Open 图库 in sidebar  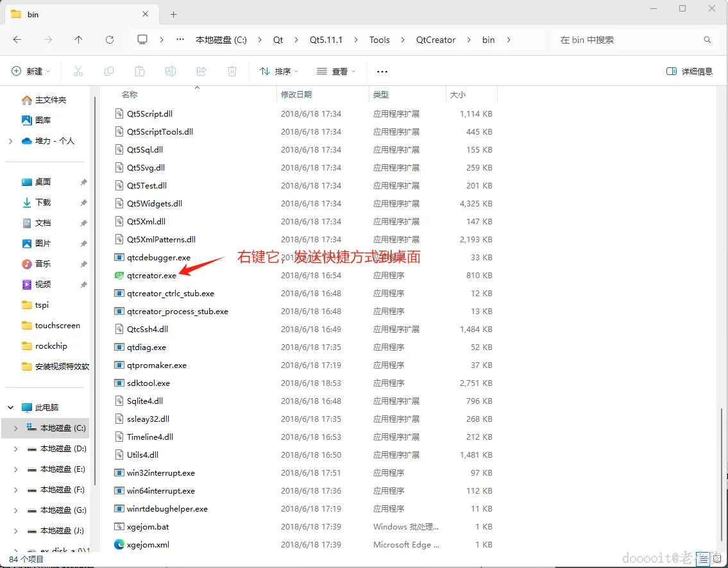pyautogui.click(x=37, y=120)
